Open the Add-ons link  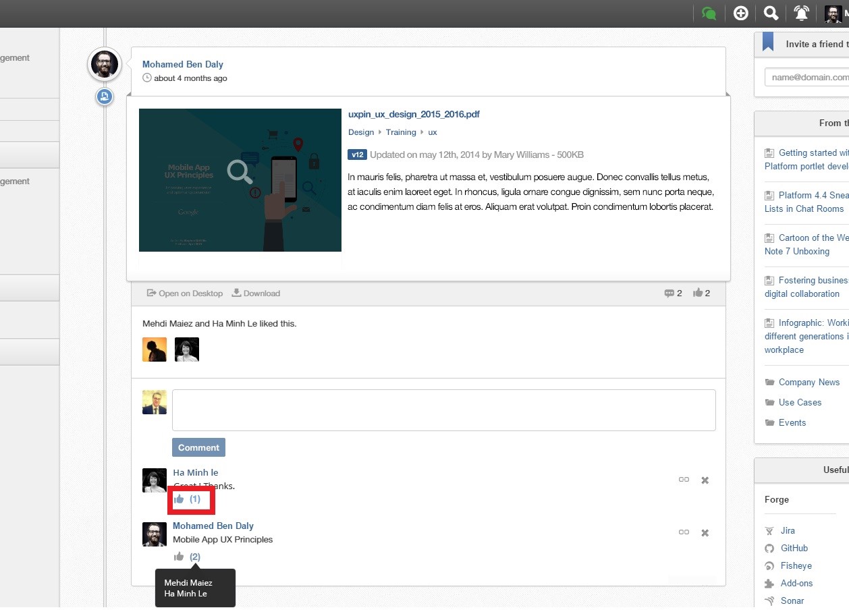click(x=797, y=583)
